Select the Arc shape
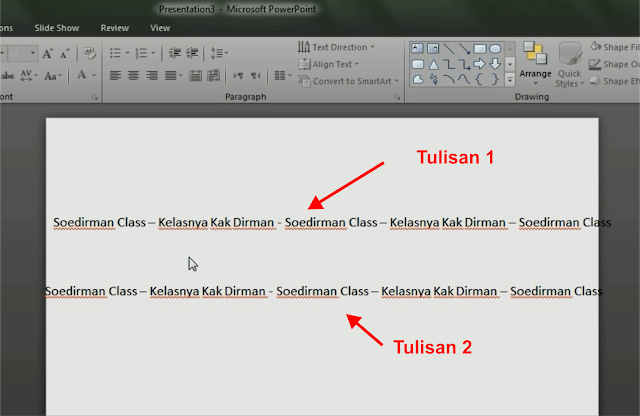The height and width of the screenshot is (416, 640). (x=449, y=79)
